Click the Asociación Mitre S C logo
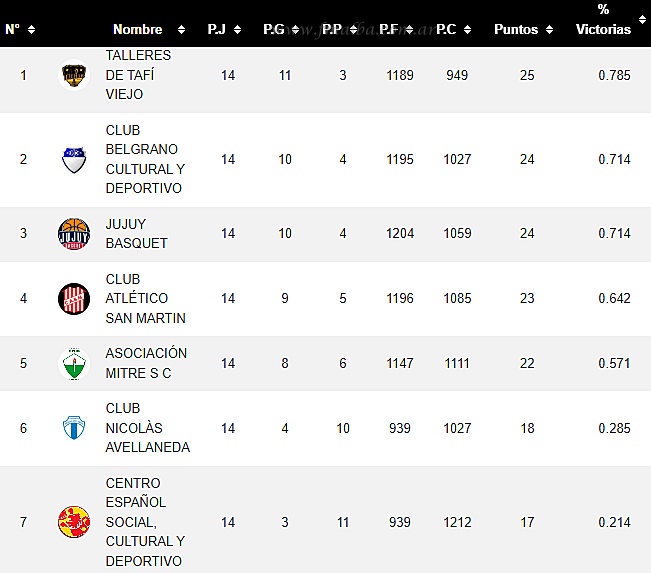This screenshot has width=651, height=573. tap(74, 363)
